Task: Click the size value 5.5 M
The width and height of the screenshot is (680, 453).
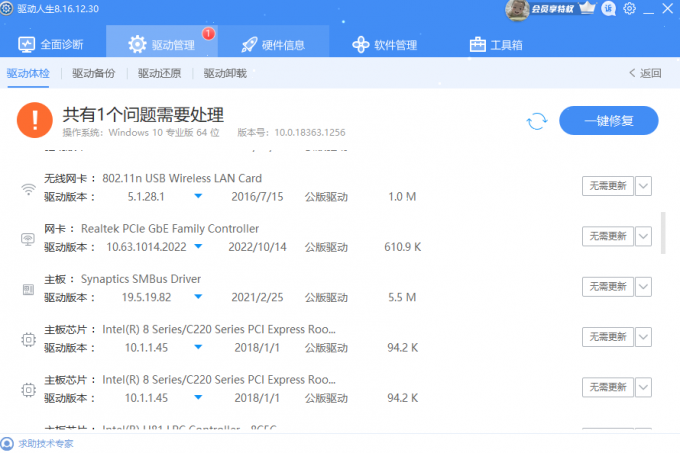Action: point(402,297)
